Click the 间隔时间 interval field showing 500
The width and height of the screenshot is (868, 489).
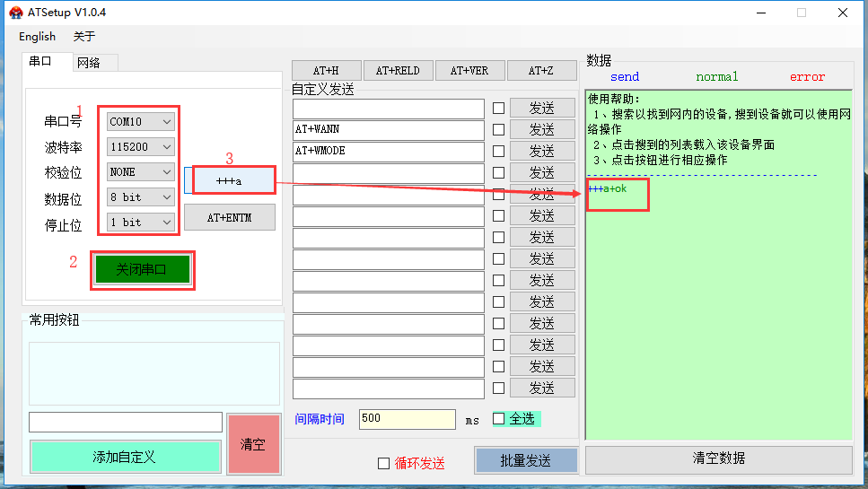pyautogui.click(x=407, y=419)
